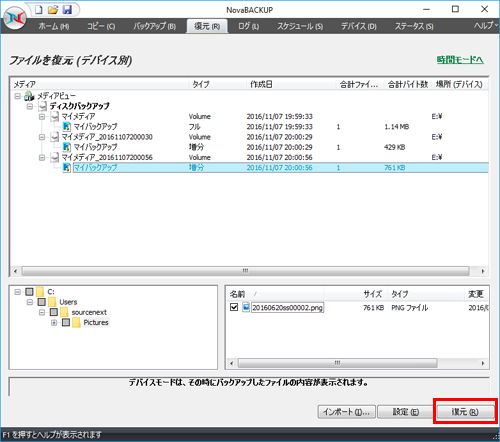The width and height of the screenshot is (500, 442).
Task: Click the マイメディア_20161107200056 volume icon
Action: point(55,157)
